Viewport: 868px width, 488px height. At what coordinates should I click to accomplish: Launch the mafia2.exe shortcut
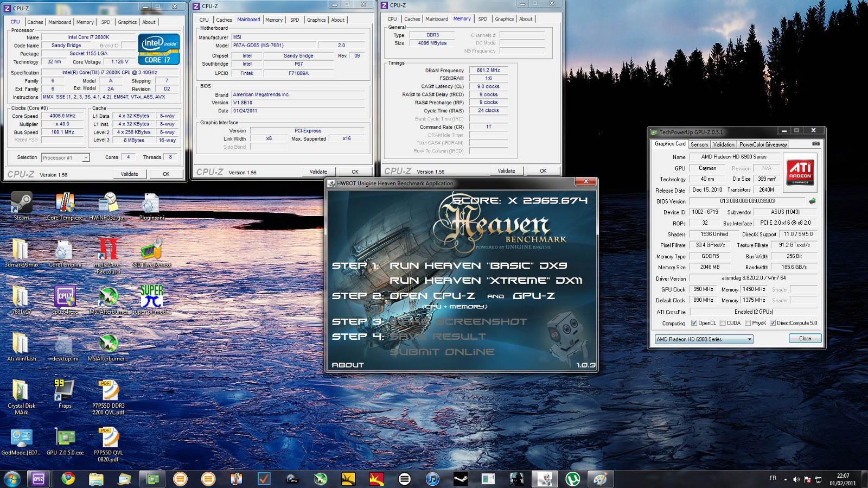pyautogui.click(x=108, y=255)
